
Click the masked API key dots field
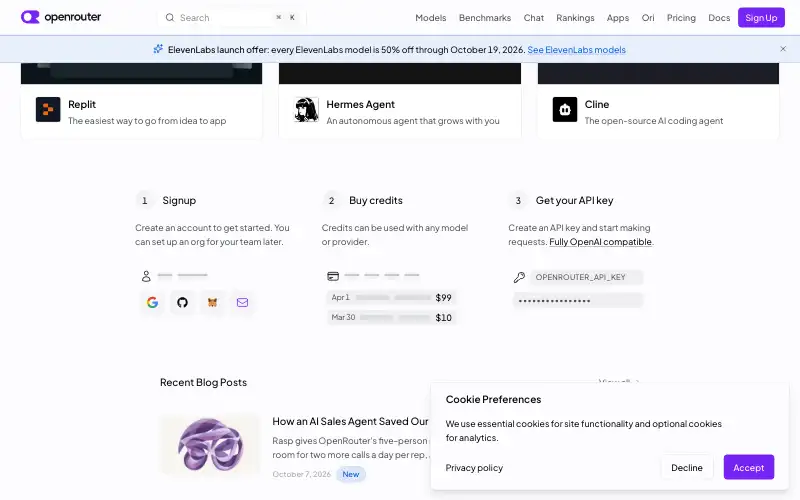pos(578,301)
